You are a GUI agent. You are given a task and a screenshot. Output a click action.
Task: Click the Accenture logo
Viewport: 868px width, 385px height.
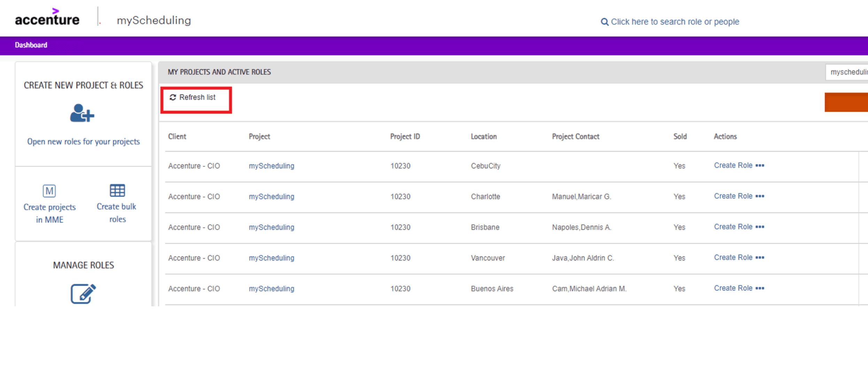pos(47,17)
